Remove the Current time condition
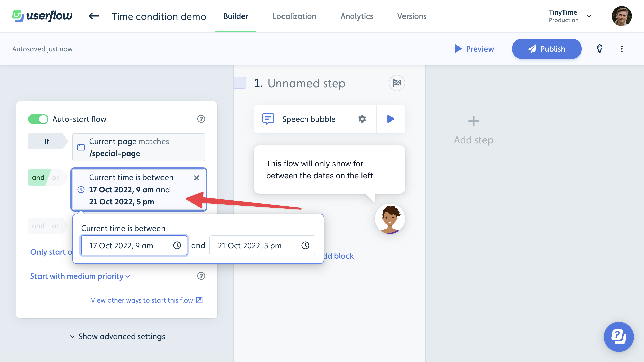 point(197,178)
